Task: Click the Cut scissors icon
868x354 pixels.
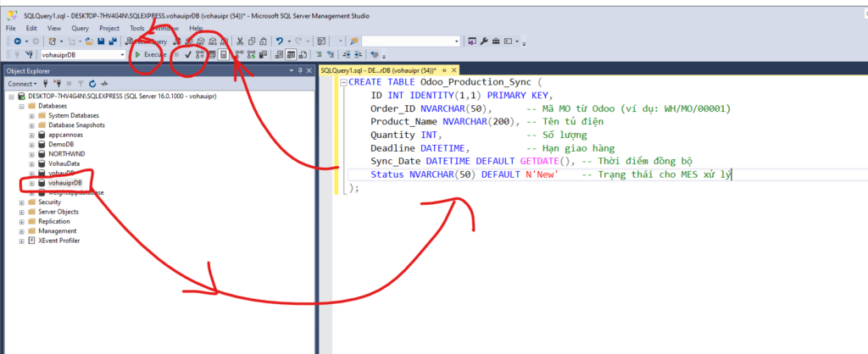Action: click(x=241, y=41)
